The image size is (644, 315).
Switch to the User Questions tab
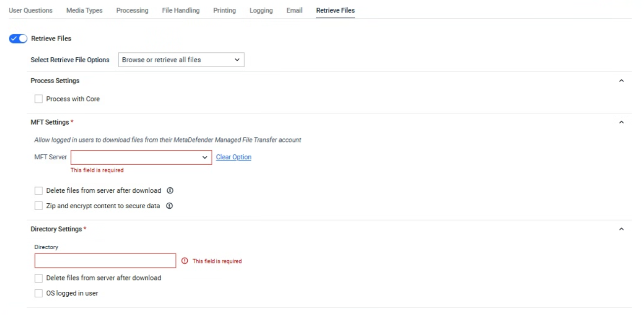click(x=31, y=10)
